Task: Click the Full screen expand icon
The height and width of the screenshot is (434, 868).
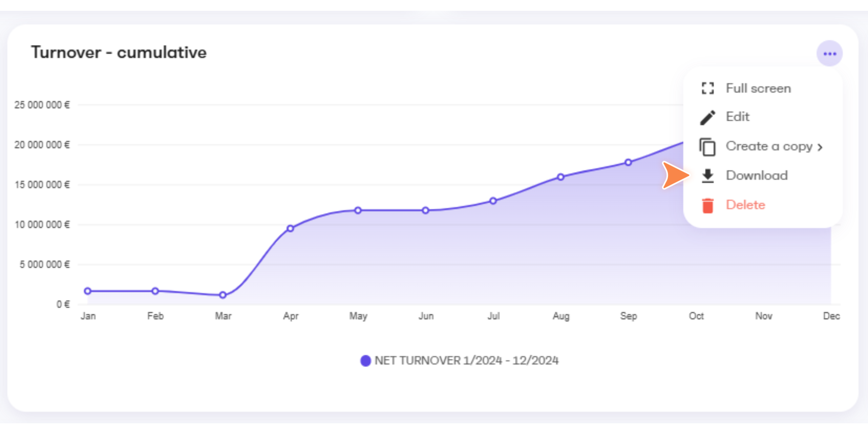Action: (708, 88)
